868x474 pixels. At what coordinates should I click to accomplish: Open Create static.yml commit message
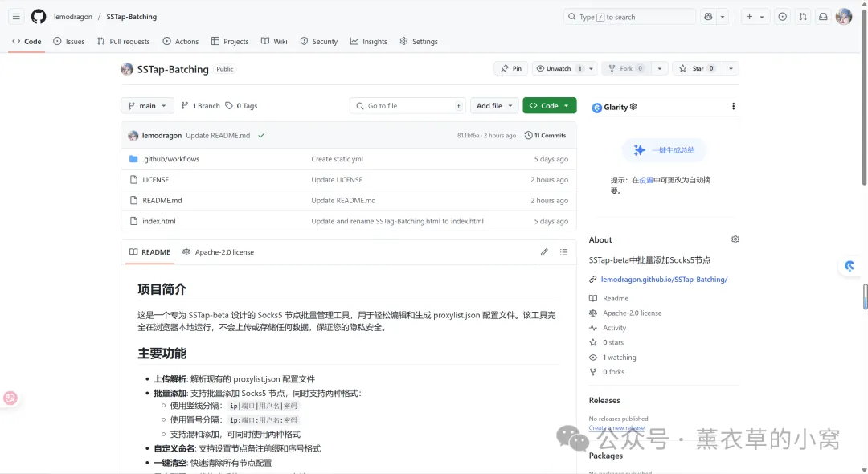(337, 159)
